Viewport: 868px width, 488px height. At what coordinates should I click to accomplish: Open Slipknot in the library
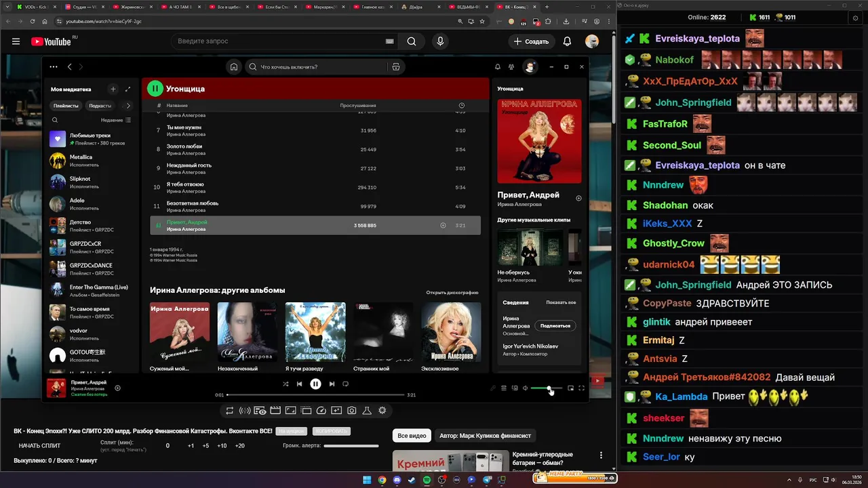click(91, 182)
